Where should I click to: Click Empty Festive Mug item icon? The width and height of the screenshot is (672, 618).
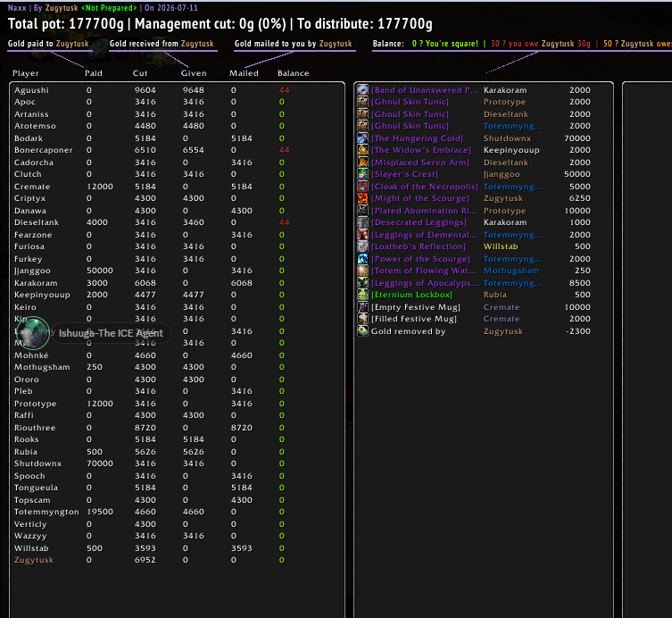363,306
